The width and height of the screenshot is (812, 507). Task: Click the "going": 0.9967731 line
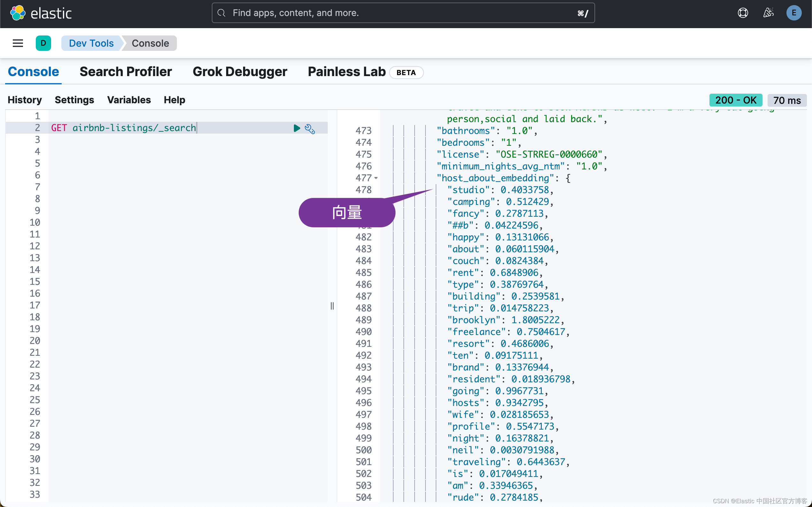coord(497,391)
